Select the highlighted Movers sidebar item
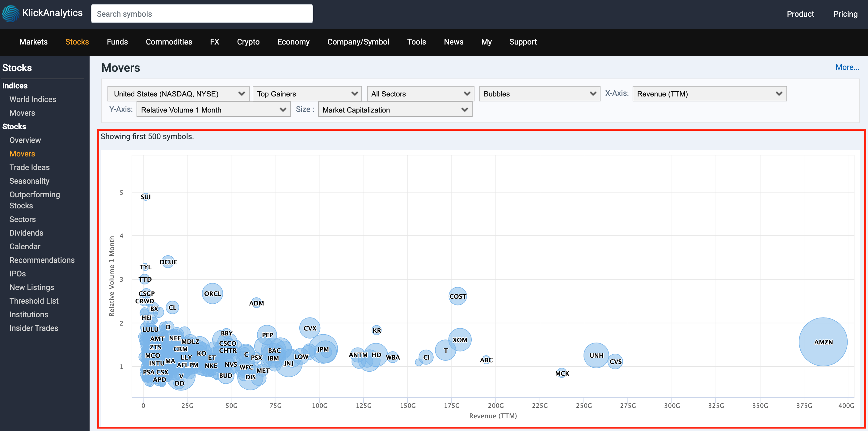This screenshot has height=431, width=868. click(22, 153)
